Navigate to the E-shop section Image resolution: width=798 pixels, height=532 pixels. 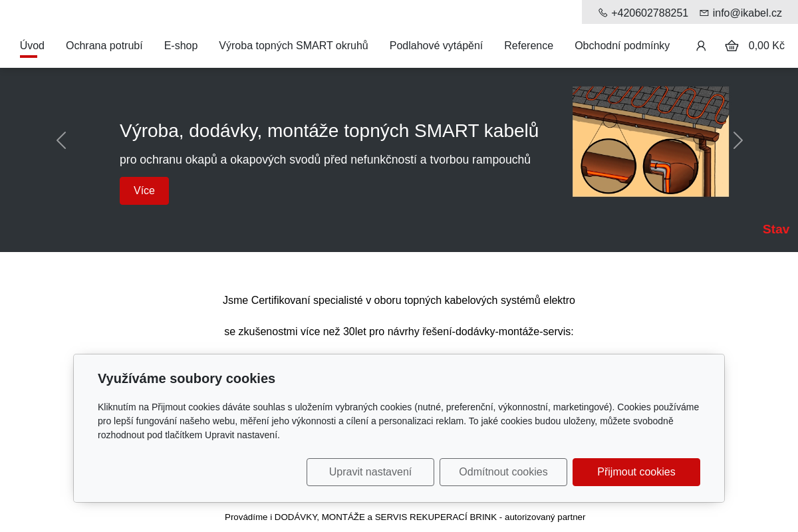click(x=180, y=45)
